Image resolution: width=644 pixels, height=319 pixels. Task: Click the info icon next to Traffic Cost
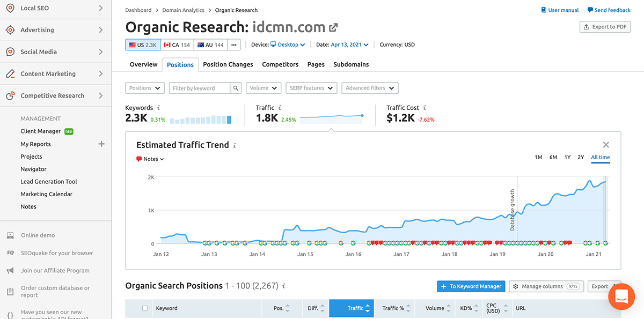click(x=425, y=108)
